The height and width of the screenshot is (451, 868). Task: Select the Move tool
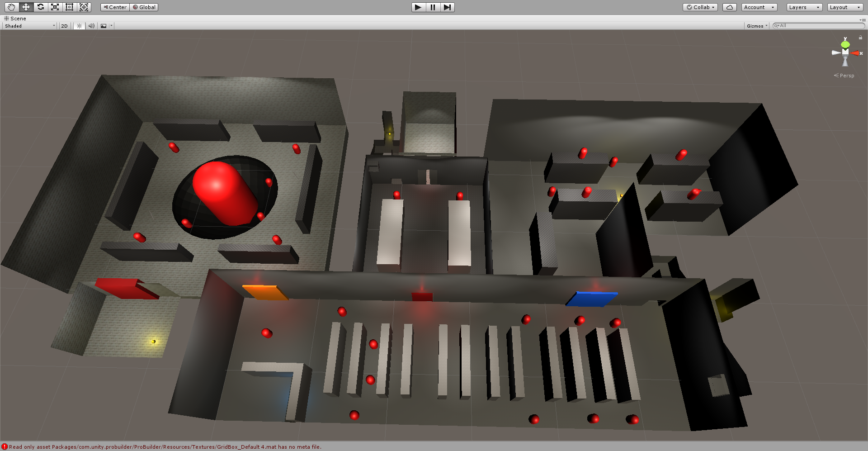point(26,7)
